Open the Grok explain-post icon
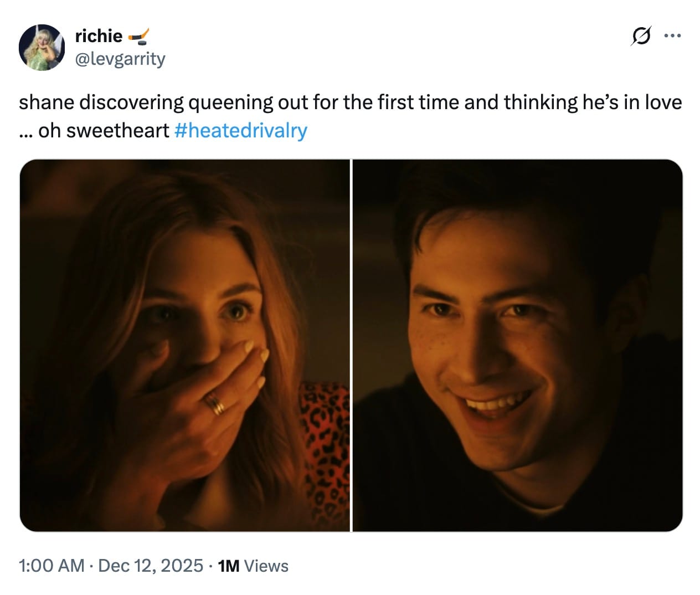This screenshot has width=700, height=595. [641, 36]
